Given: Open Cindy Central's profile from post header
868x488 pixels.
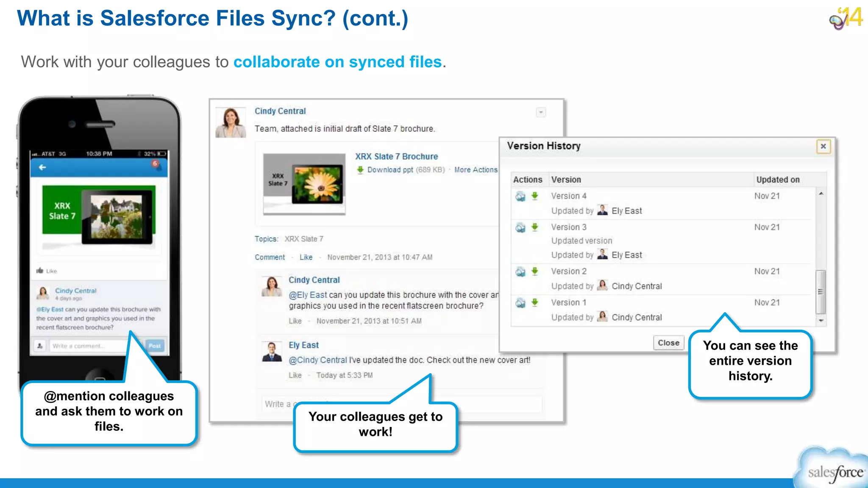Looking at the screenshot, I should tap(280, 111).
